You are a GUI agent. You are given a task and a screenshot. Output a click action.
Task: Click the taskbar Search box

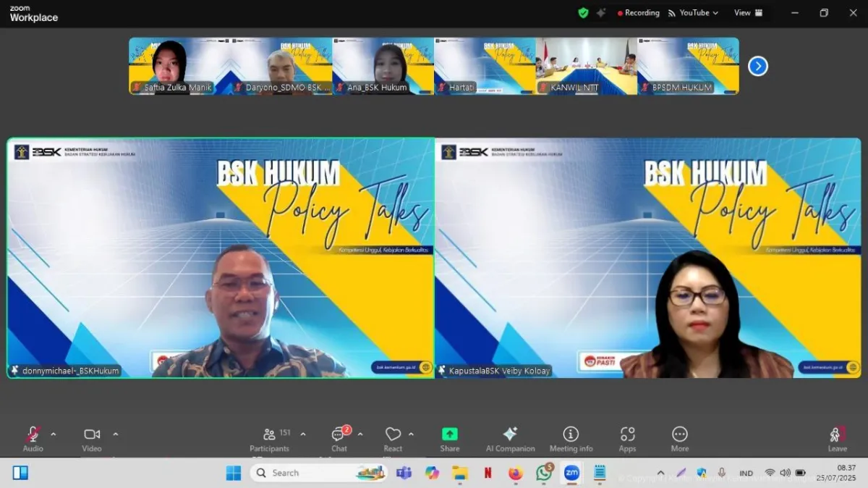319,473
